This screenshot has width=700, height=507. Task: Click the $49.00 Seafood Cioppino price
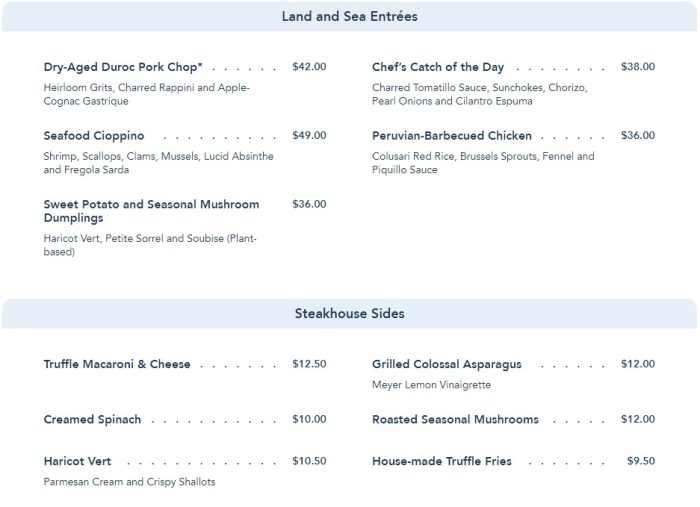coord(309,136)
